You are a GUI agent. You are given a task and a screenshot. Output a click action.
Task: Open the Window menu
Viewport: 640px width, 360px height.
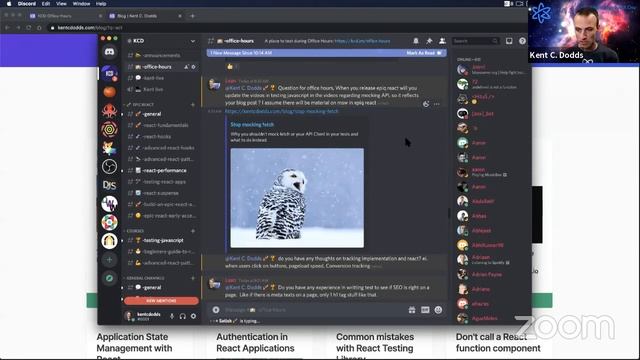point(81,4)
